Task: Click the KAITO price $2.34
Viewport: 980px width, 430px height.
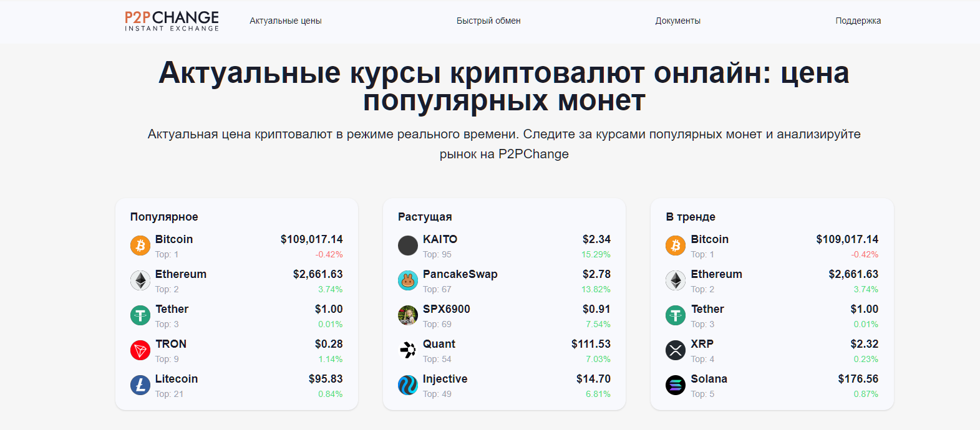Action: (x=596, y=239)
